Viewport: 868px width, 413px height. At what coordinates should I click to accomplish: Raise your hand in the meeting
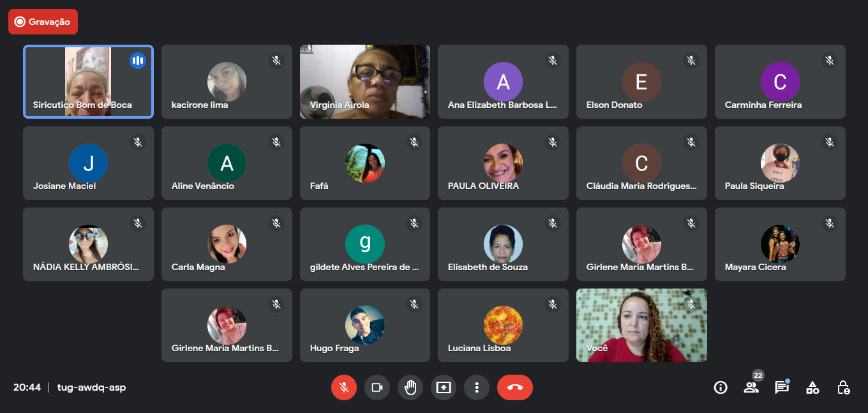(x=410, y=387)
